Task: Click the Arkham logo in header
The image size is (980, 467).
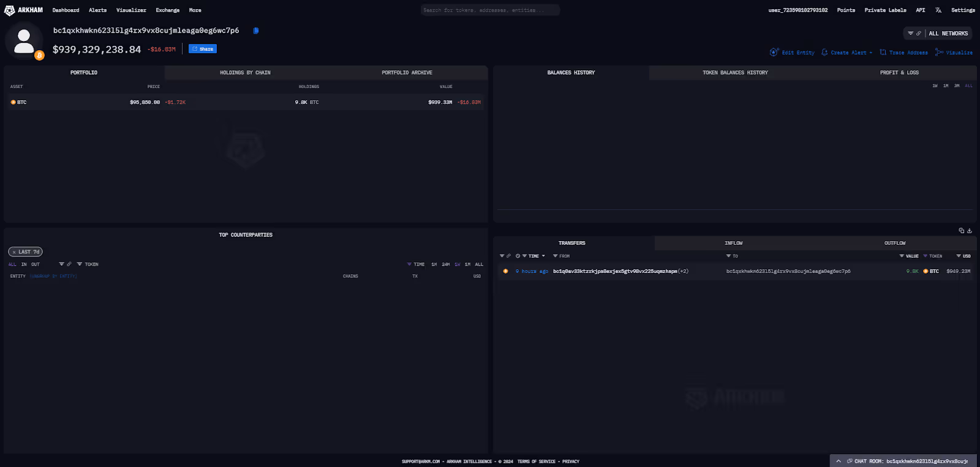Action: [x=23, y=10]
